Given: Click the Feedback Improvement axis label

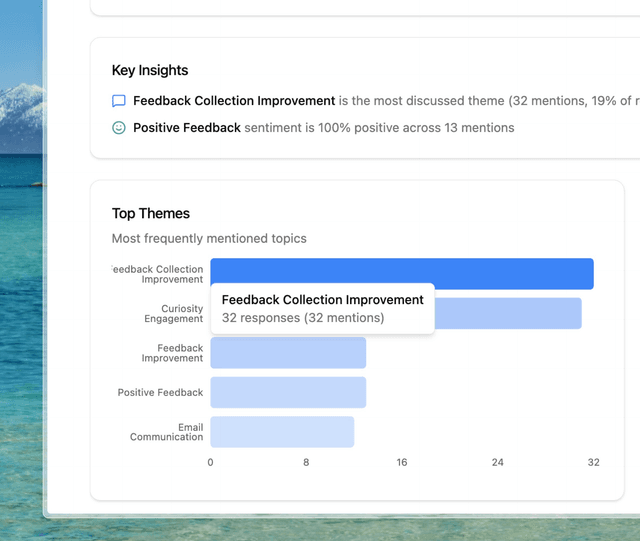Looking at the screenshot, I should click(173, 353).
